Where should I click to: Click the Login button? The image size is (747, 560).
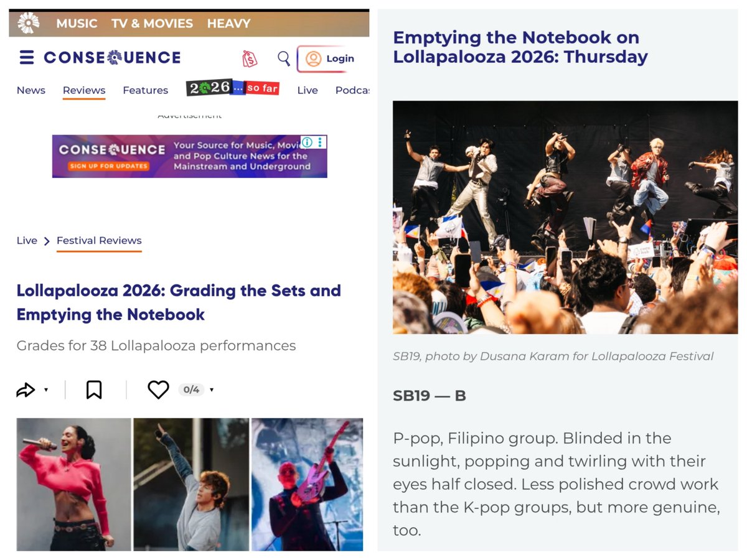[x=331, y=58]
